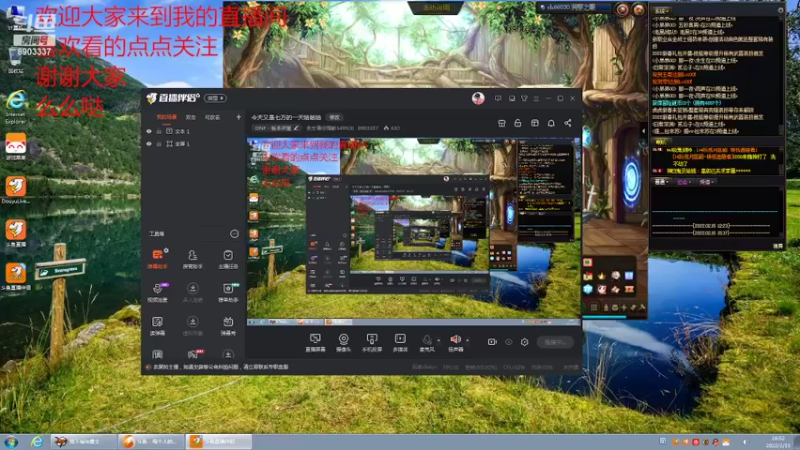Add a 手机投屏 source
This screenshot has width=800, height=450.
tap(372, 342)
